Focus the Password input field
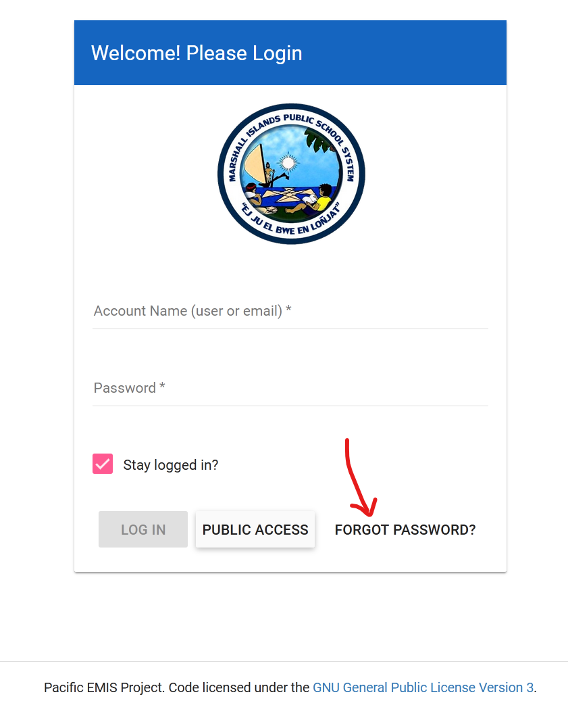The image size is (568, 728). [290, 388]
